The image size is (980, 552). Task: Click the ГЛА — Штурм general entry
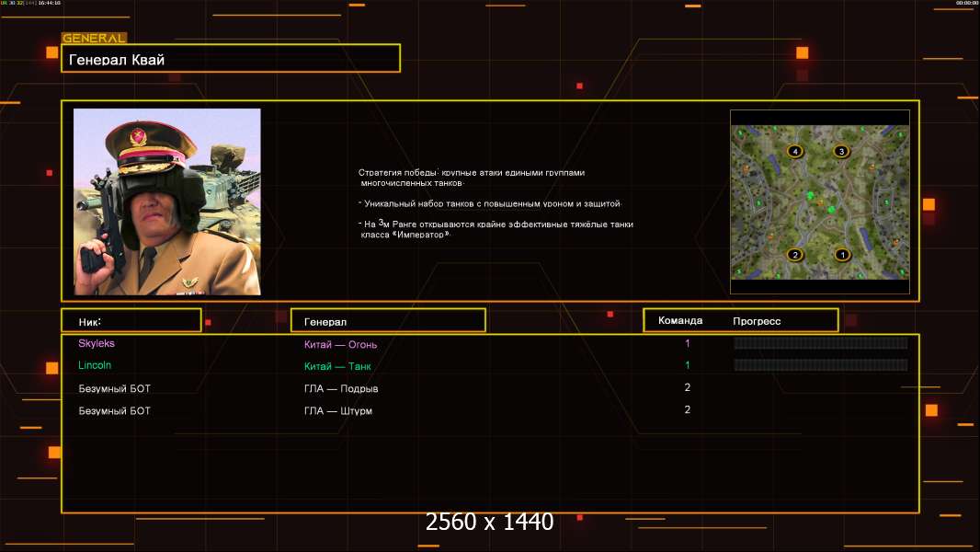(338, 411)
